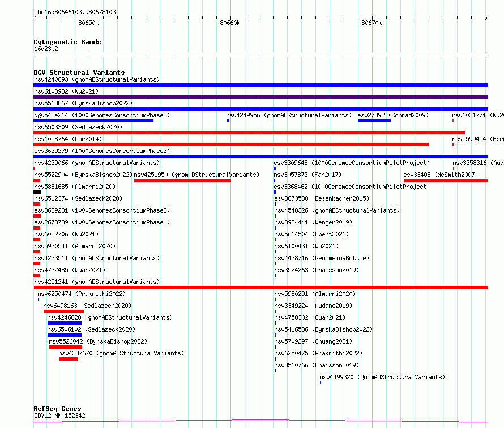Select the nsv6103932 (Wu2021) variant label

click(x=66, y=91)
